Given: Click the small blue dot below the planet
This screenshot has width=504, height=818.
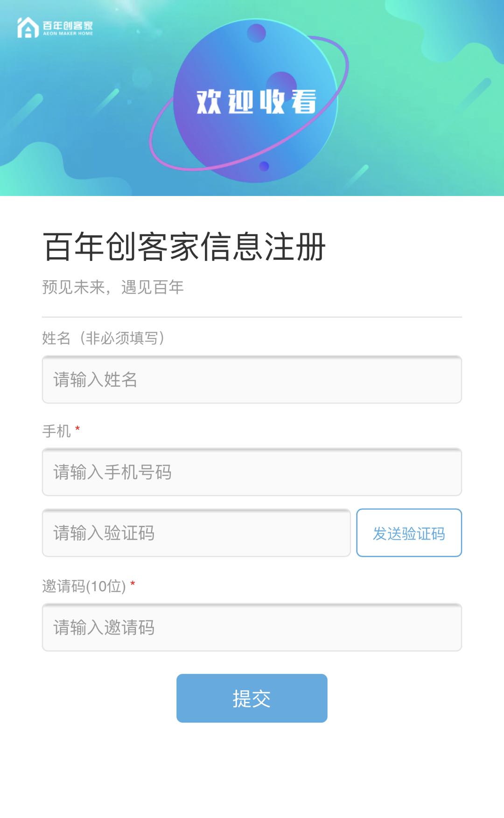Looking at the screenshot, I should 264,166.
